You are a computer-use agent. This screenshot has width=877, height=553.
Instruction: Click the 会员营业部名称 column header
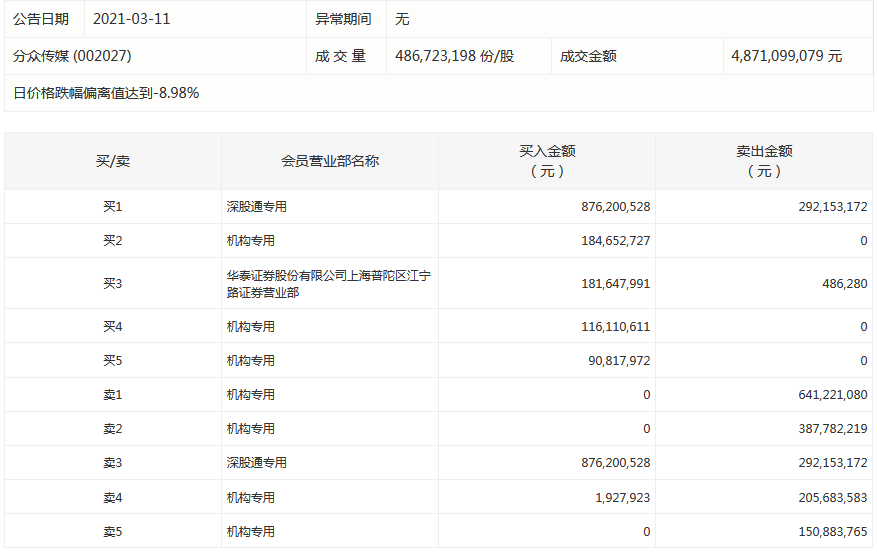click(x=329, y=161)
